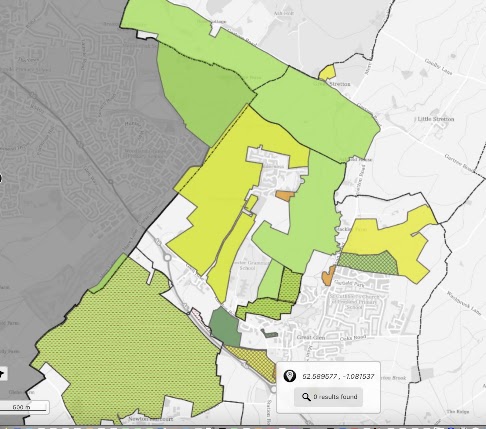The height and width of the screenshot is (429, 486).
Task: Select the darker green parcel at top
Action: [x=205, y=93]
